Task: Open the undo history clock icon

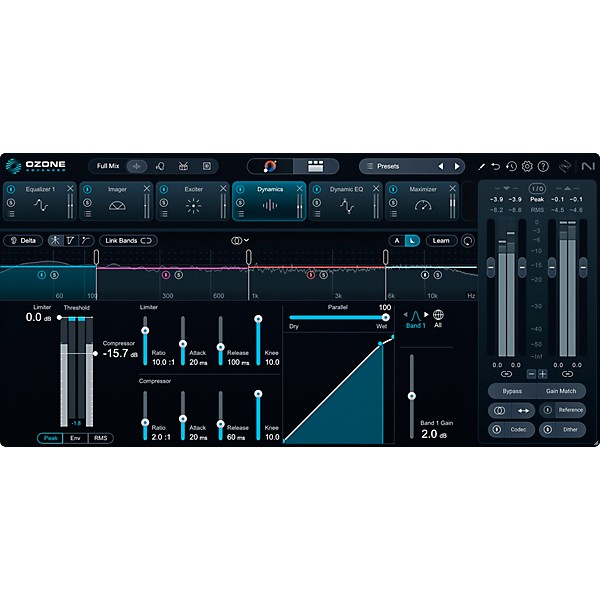Action: pyautogui.click(x=511, y=166)
